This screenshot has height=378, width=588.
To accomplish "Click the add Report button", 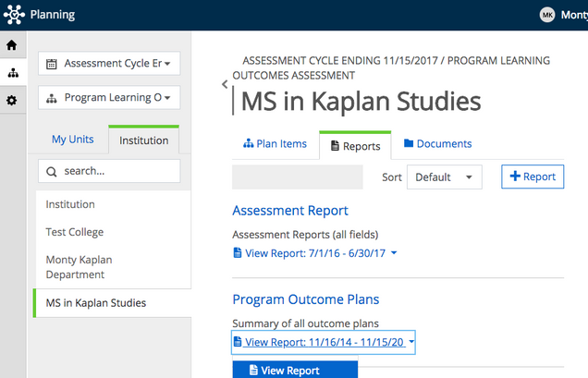I will pyautogui.click(x=533, y=177).
